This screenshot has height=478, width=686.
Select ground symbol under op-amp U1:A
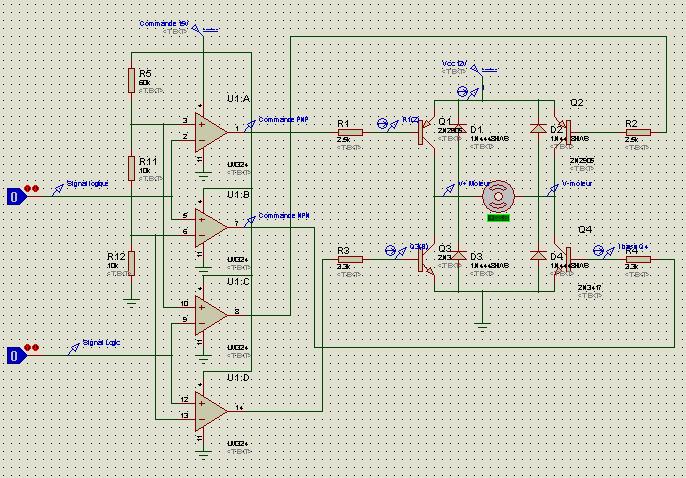(x=203, y=176)
